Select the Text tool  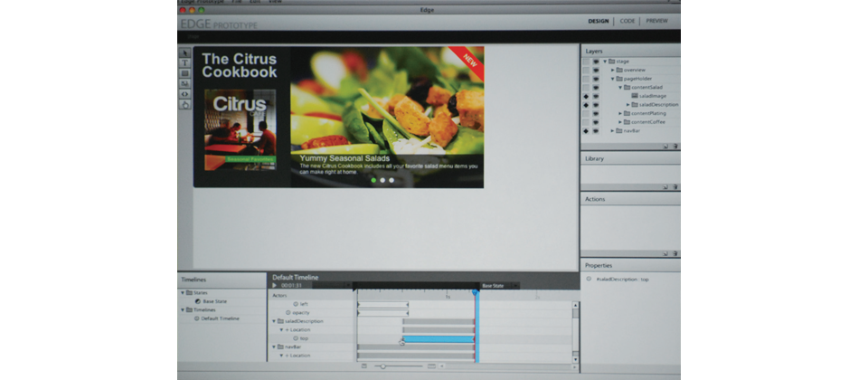click(184, 63)
